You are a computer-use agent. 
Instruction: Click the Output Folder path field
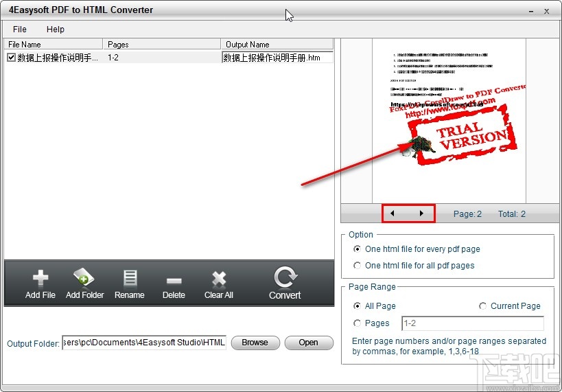(144, 343)
